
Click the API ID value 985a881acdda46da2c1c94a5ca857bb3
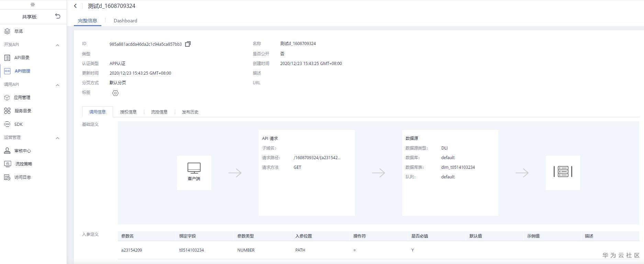(146, 44)
